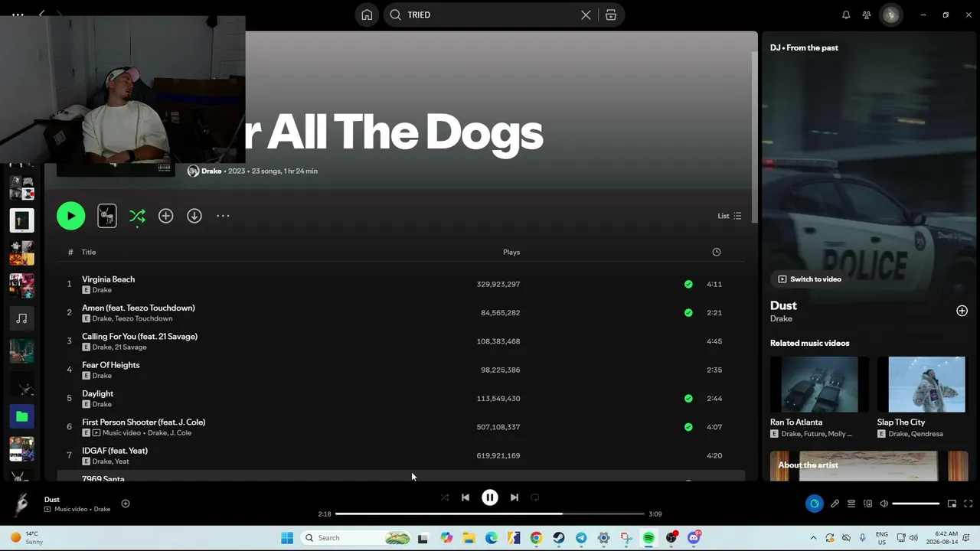Toggle saved checkmark for Daylight

pyautogui.click(x=688, y=398)
